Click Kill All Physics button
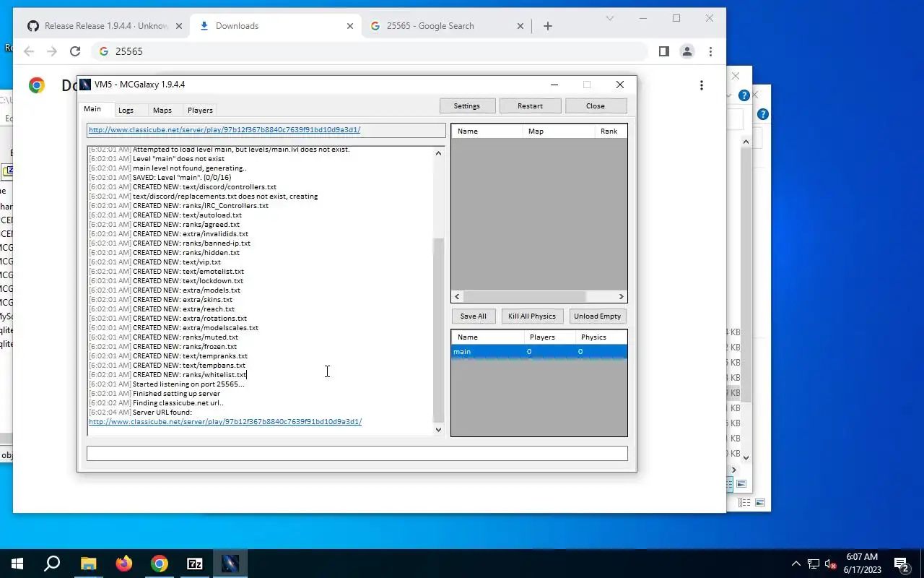Image resolution: width=924 pixels, height=578 pixels. (532, 316)
